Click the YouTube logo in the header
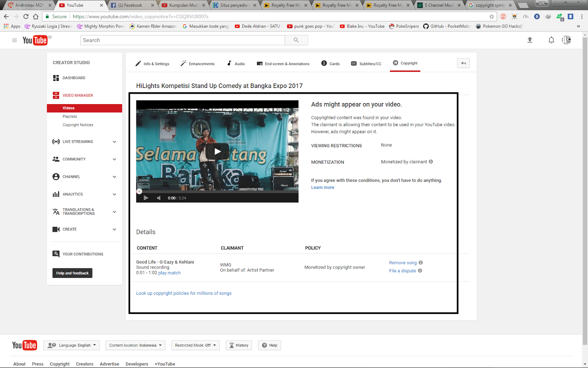This screenshot has width=588, height=368. click(x=35, y=40)
